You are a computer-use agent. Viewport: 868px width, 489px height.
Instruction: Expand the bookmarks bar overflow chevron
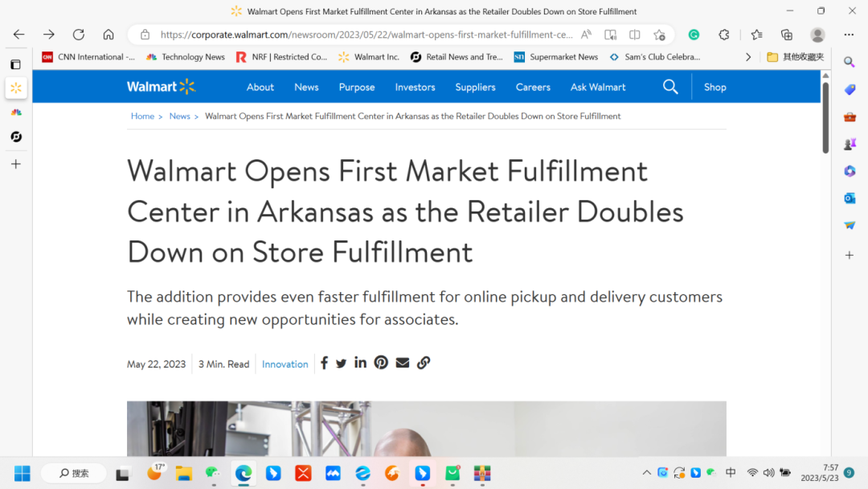click(x=748, y=57)
